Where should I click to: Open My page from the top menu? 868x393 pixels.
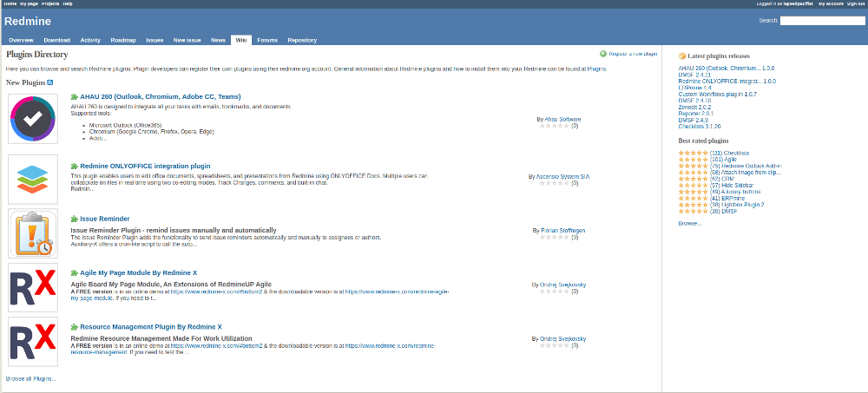point(29,3)
